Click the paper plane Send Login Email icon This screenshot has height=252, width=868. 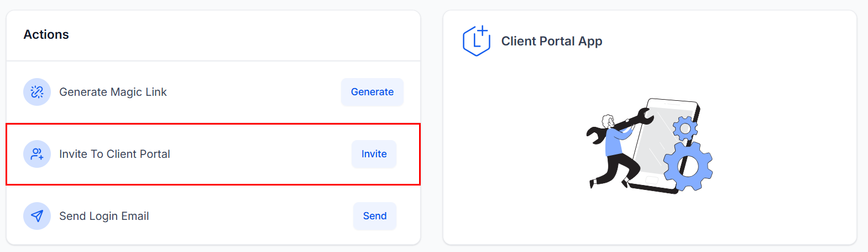tap(37, 216)
